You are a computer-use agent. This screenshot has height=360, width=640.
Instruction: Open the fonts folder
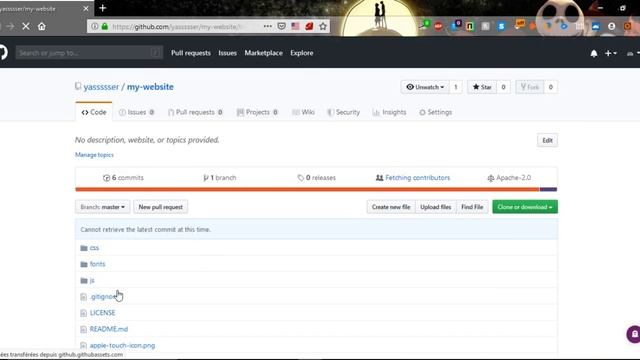(97, 264)
